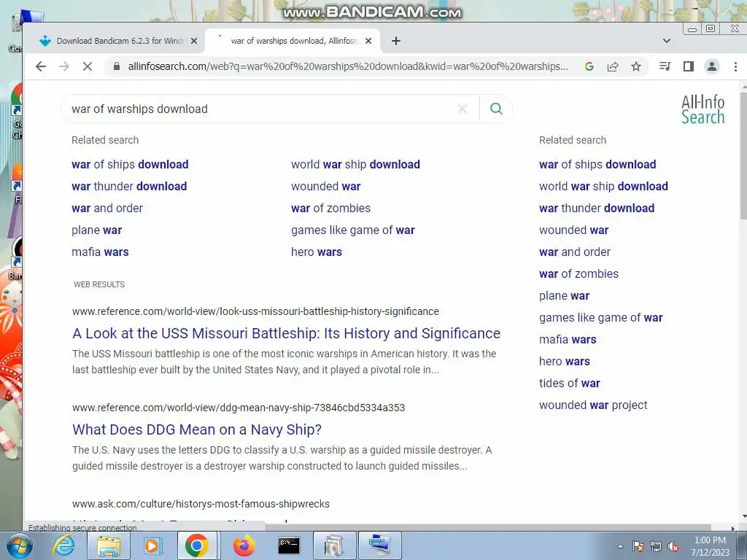Viewport: 747px width, 560px height.
Task: Click the network tray icon
Action: point(656,547)
